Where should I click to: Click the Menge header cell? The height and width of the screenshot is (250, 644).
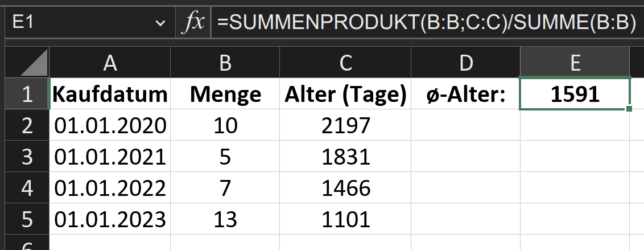[225, 95]
